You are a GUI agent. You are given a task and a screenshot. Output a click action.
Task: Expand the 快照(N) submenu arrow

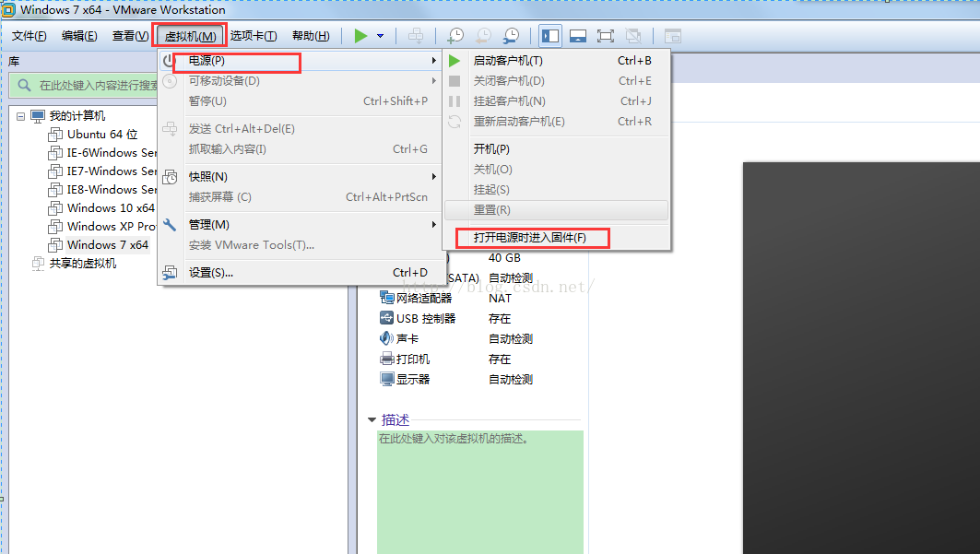point(433,177)
